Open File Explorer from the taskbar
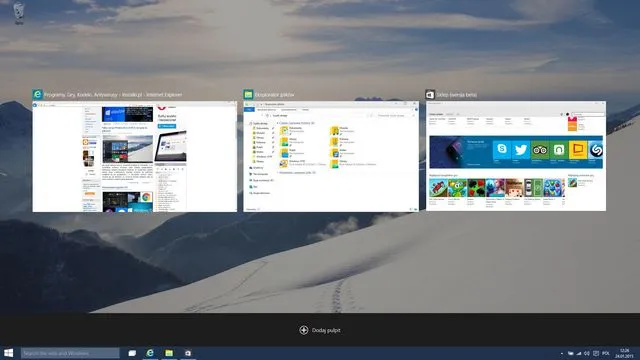This screenshot has height=360, width=640. click(x=169, y=353)
